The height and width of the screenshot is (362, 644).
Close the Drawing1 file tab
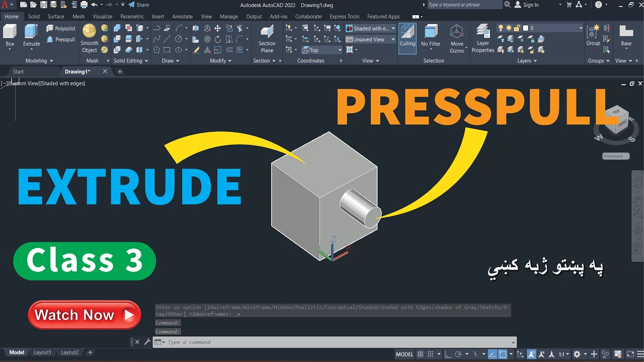click(105, 71)
